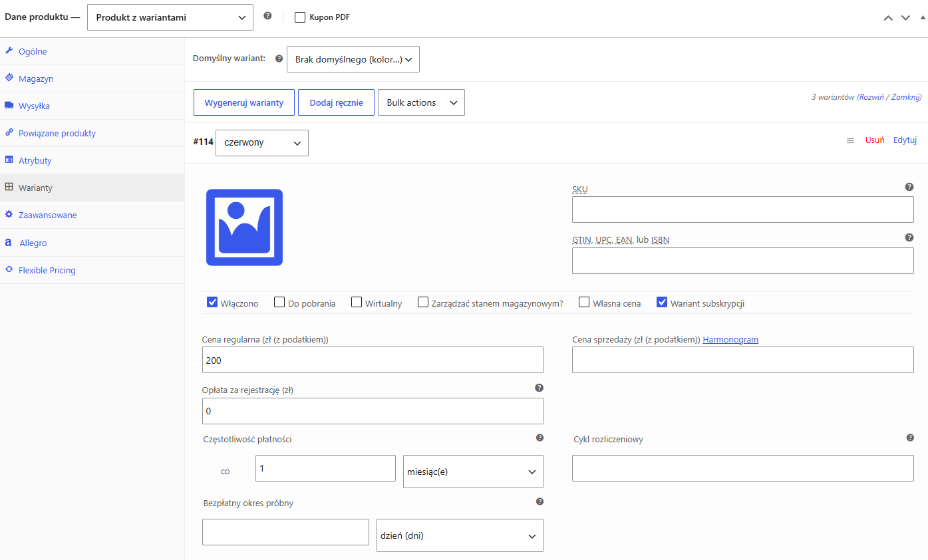Check the Wirtualny checkbox
Viewport: 928px width, 560px height.
pyautogui.click(x=357, y=302)
